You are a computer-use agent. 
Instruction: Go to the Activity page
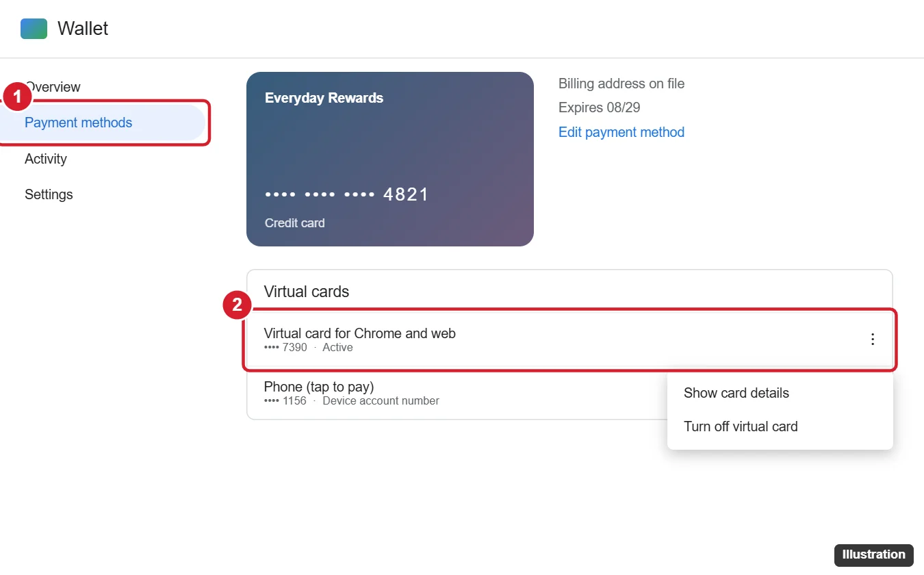pyautogui.click(x=46, y=159)
